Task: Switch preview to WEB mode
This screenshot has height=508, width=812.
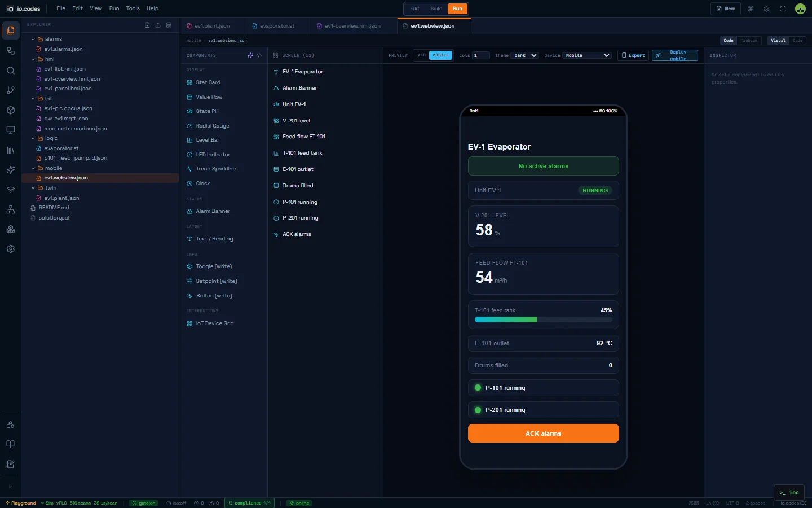Action: 422,55
